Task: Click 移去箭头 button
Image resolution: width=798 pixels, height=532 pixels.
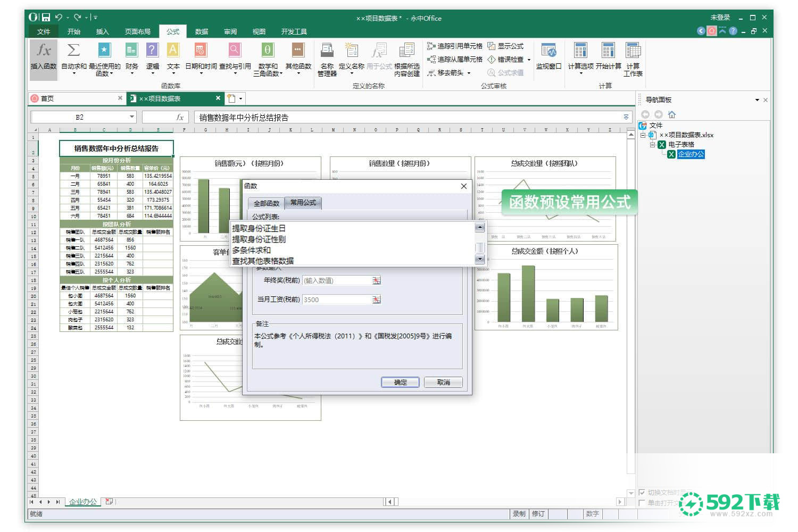Action: click(445, 73)
